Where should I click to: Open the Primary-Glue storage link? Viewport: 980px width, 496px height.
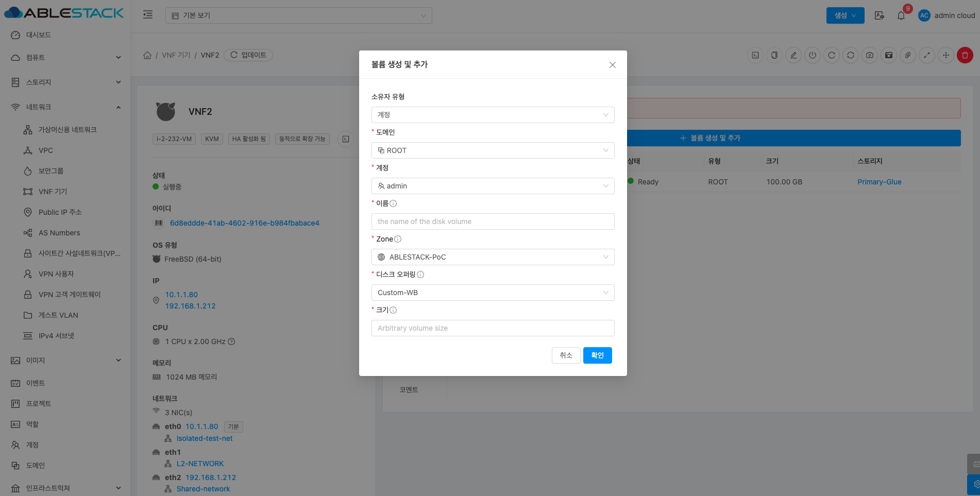point(880,182)
